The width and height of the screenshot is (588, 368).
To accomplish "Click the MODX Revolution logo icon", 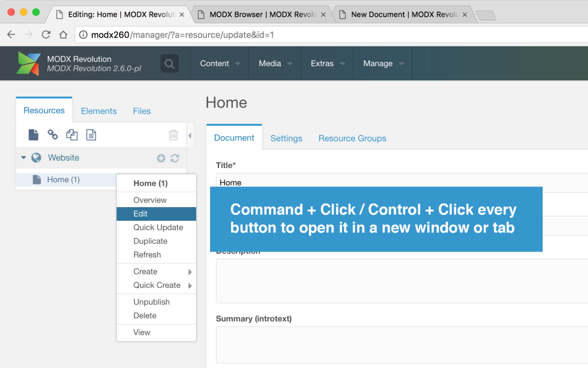I will [x=28, y=64].
